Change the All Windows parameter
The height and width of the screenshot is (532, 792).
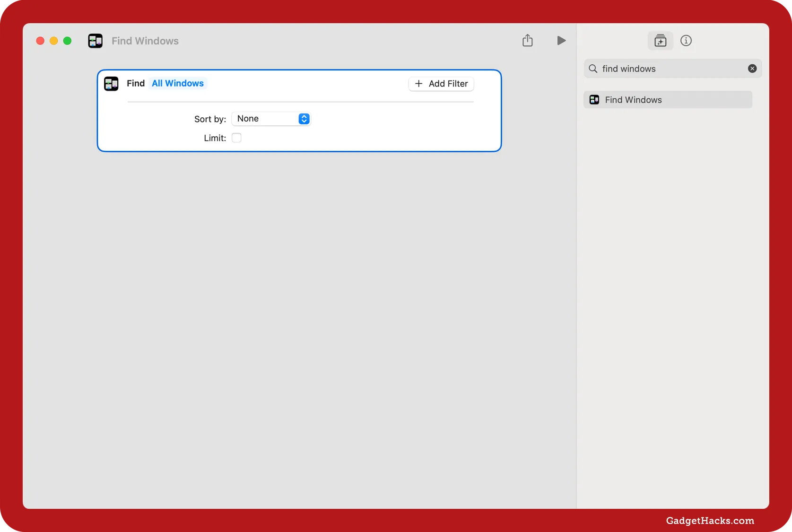pyautogui.click(x=178, y=83)
